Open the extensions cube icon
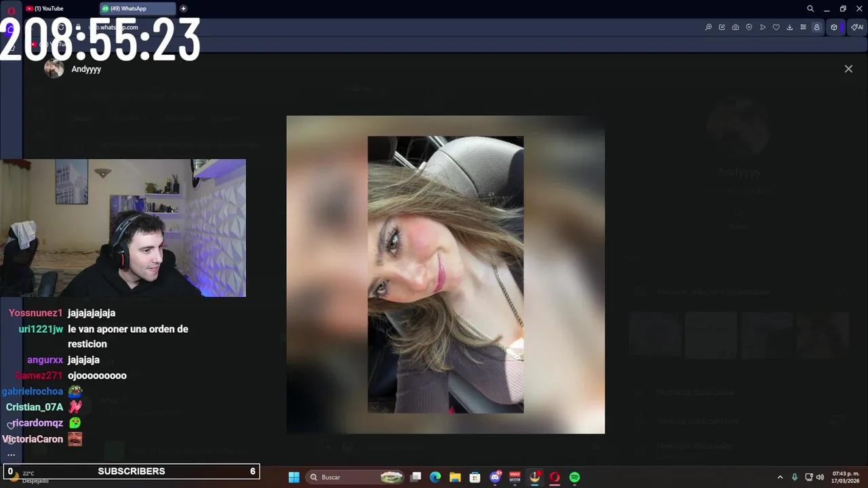Image resolution: width=868 pixels, height=488 pixels. (834, 27)
